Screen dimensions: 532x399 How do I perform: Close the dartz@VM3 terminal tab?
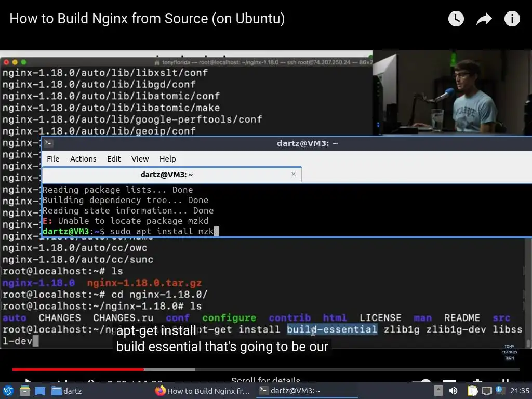(294, 174)
